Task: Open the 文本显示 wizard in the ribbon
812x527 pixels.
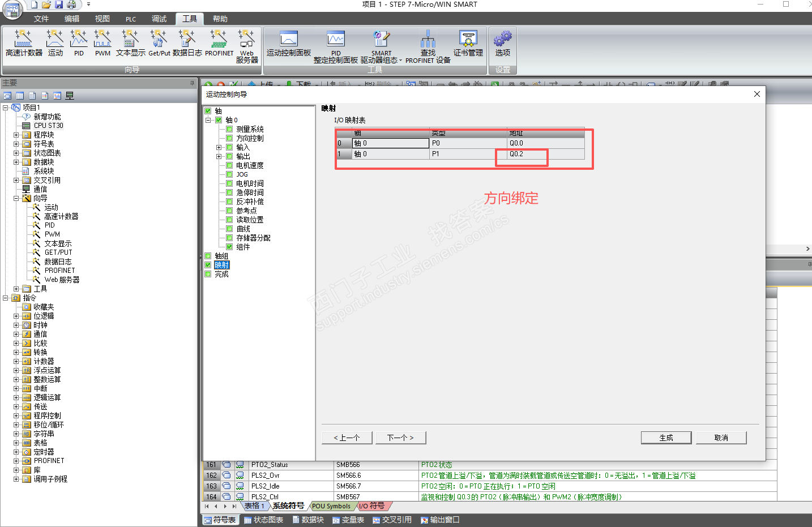Action: coord(131,44)
